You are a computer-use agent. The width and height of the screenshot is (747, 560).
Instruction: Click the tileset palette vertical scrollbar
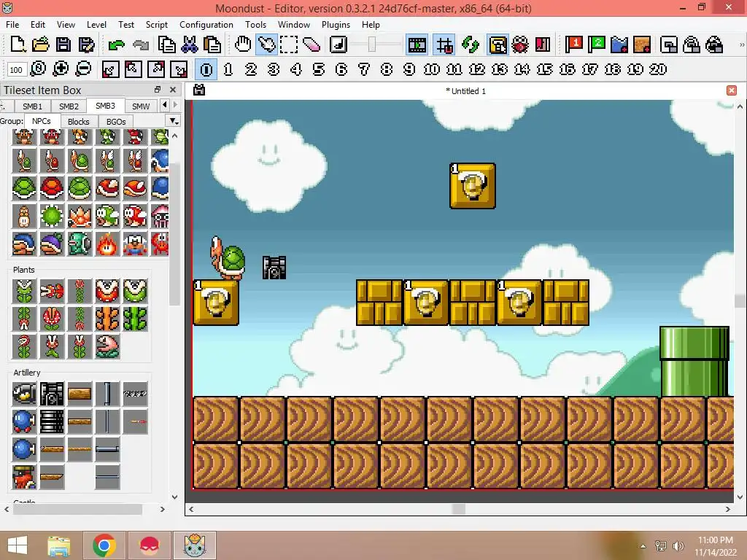click(x=174, y=234)
